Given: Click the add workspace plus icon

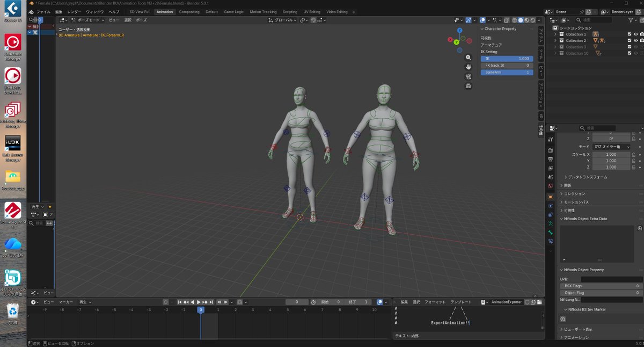Looking at the screenshot, I should (x=353, y=11).
